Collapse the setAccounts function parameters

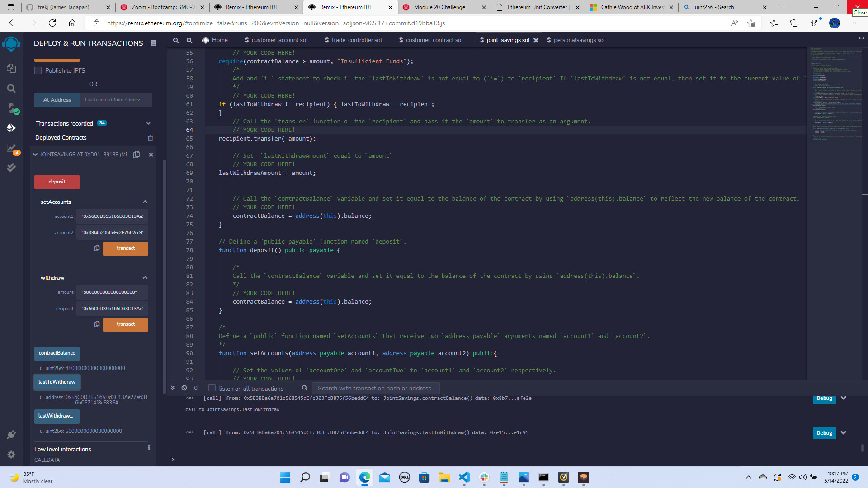(145, 202)
